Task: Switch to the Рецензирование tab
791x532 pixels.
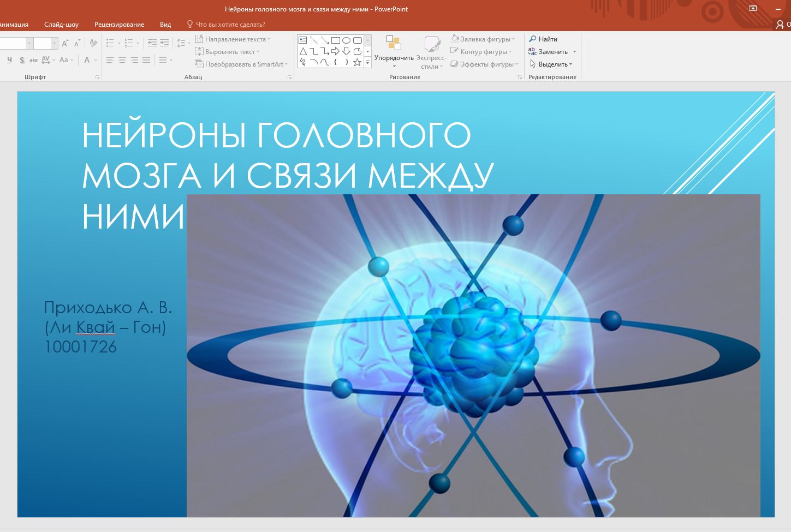Action: [119, 25]
